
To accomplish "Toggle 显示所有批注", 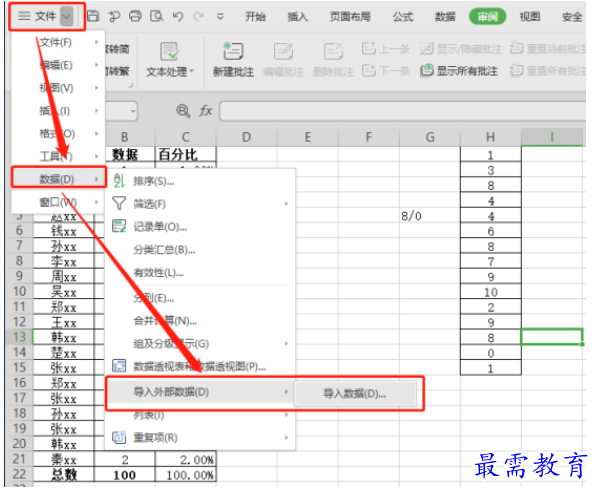I will pyautogui.click(x=459, y=71).
